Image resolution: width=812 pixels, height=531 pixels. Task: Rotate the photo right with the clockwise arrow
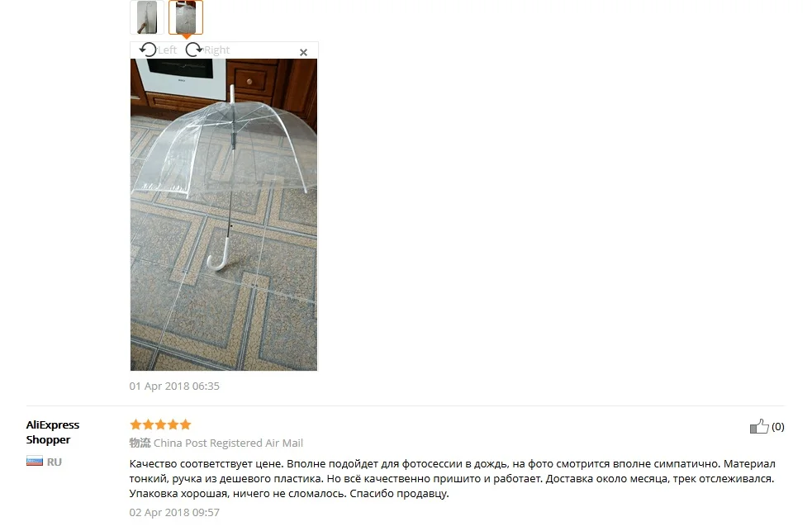pos(193,50)
